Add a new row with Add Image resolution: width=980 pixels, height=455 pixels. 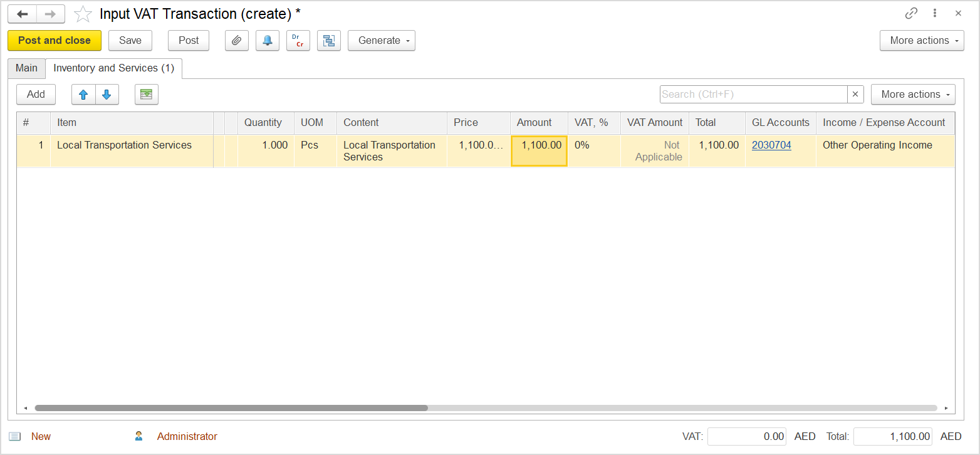point(36,95)
